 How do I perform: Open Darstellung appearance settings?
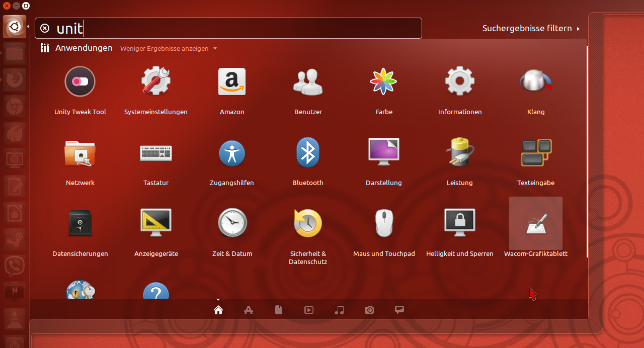(x=384, y=152)
